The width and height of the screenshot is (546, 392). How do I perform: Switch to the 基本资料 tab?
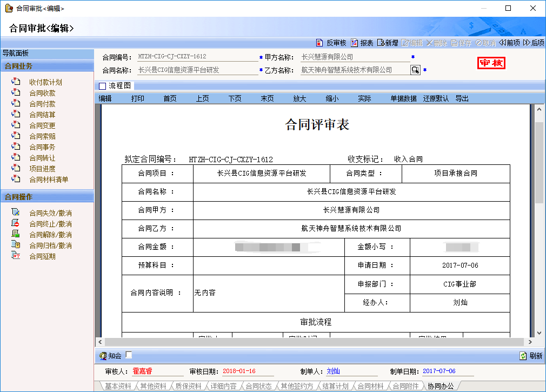tap(118, 386)
